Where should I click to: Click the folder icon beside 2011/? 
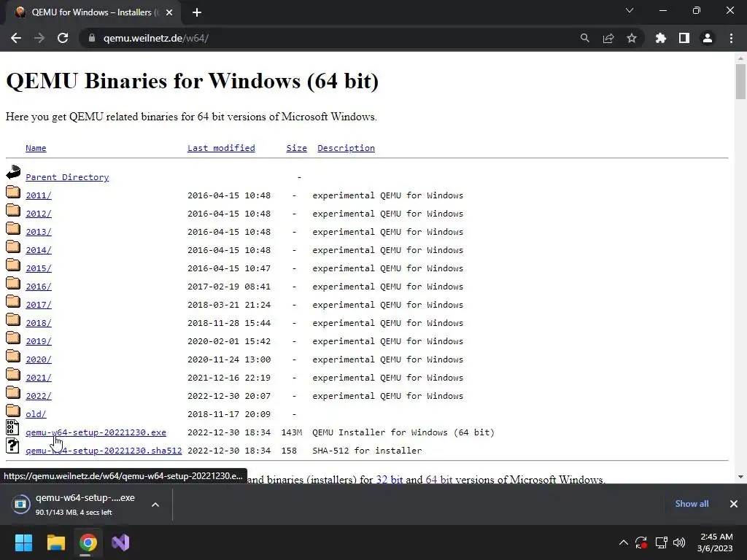click(13, 192)
